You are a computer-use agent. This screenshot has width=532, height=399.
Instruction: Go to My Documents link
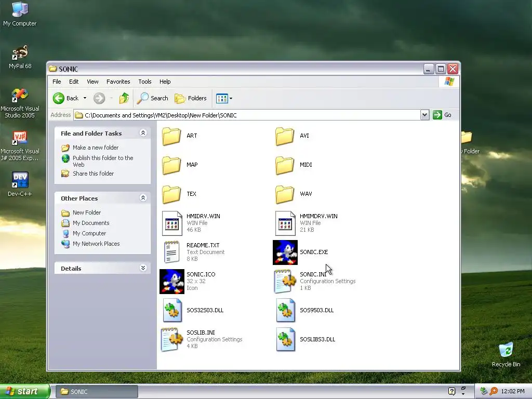(91, 223)
